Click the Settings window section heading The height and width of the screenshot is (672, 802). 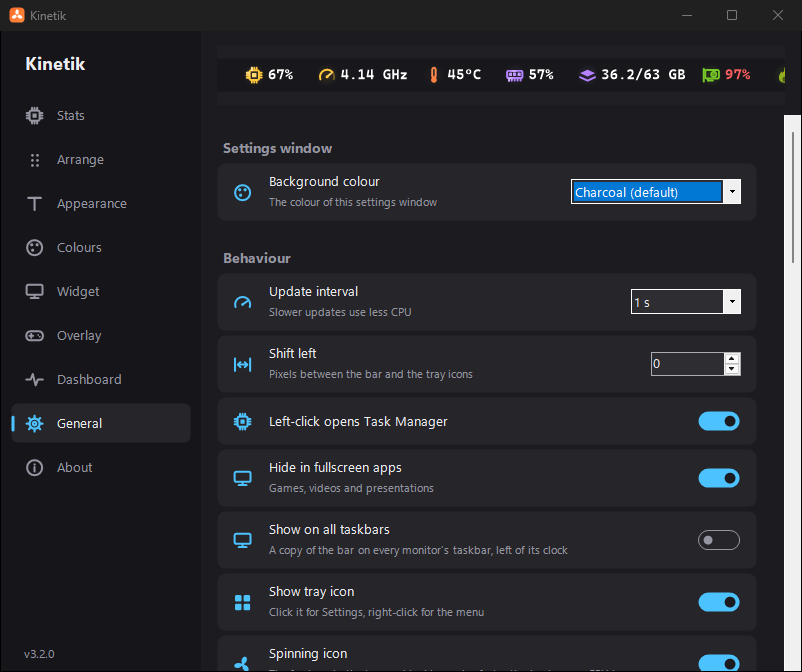click(277, 148)
